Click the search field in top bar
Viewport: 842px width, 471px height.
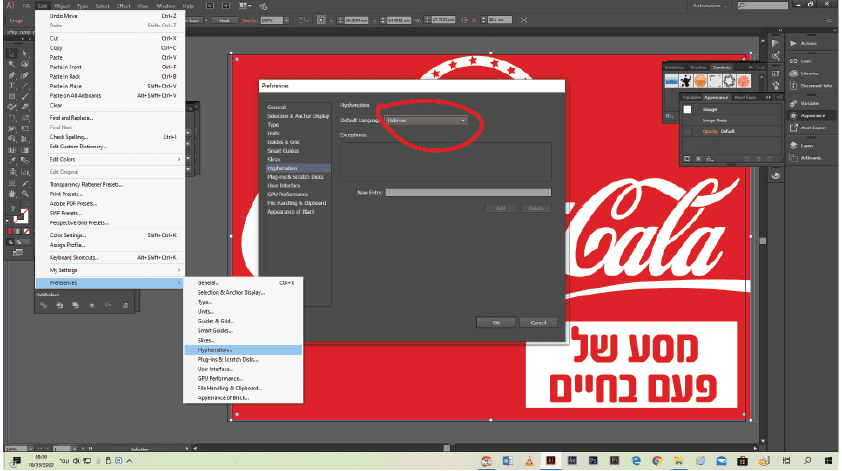(x=763, y=5)
